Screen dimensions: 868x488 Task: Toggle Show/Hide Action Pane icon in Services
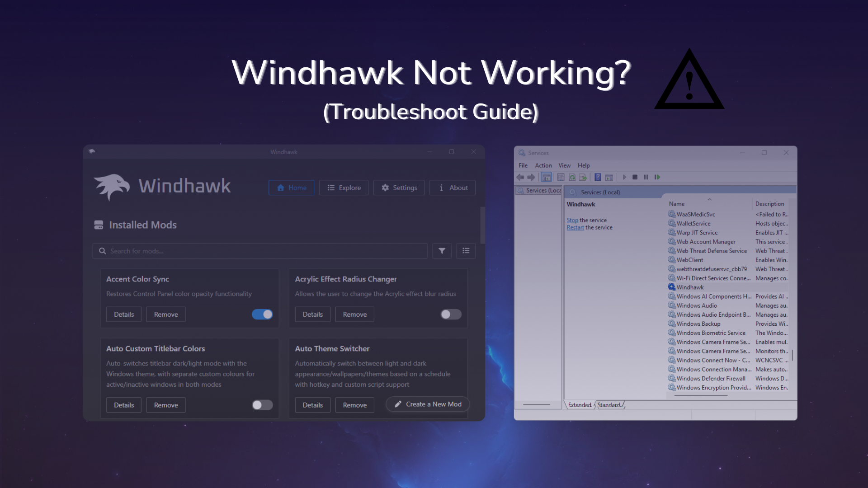click(609, 177)
